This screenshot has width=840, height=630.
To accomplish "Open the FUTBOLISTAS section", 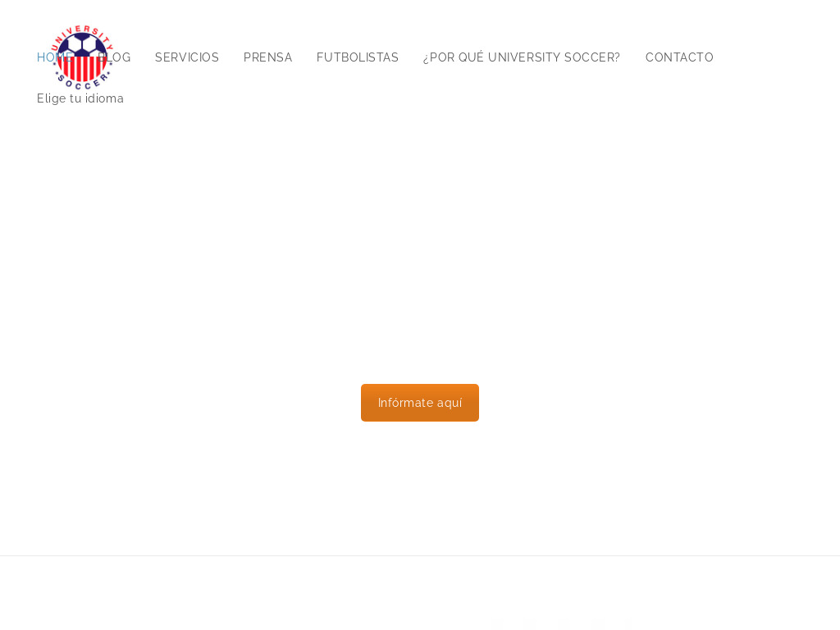I will [358, 58].
